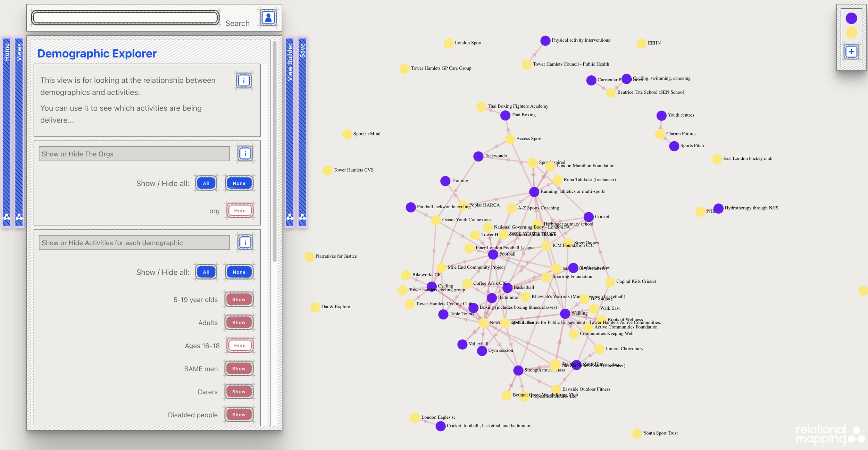Expand the Show or Hide The Orgs header
This screenshot has height=450, width=868.
point(134,154)
